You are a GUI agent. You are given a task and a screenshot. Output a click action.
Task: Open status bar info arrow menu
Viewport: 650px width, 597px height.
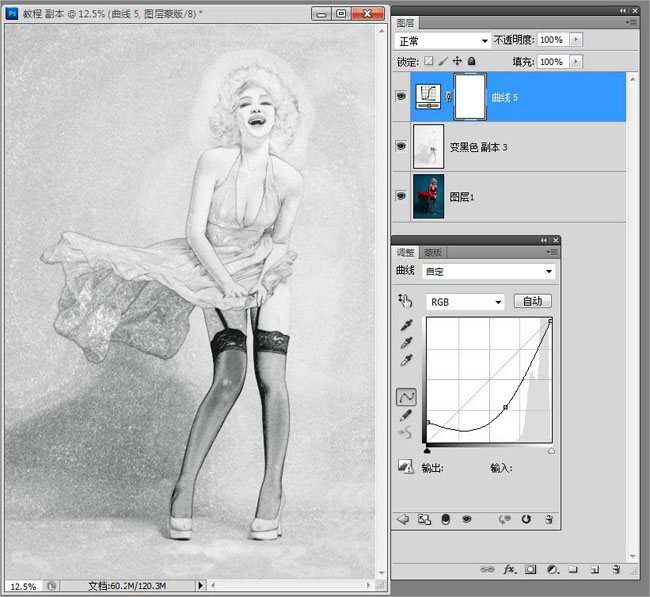201,585
